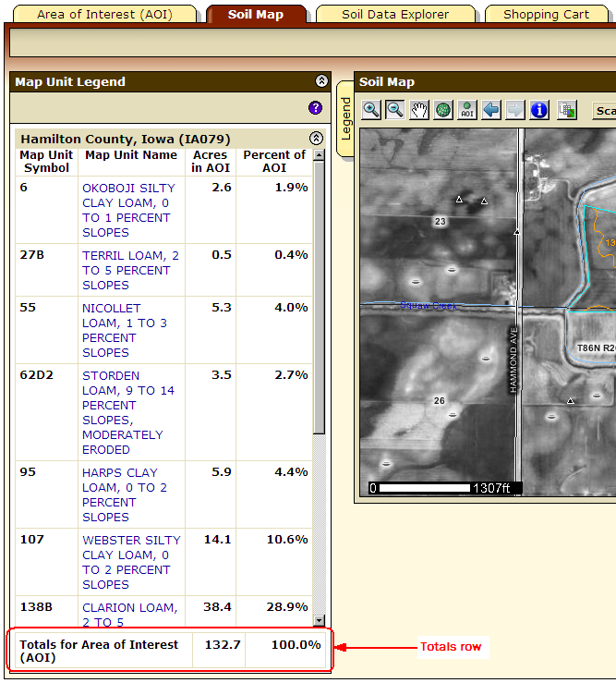Image resolution: width=616 pixels, height=683 pixels.
Task: Click the 14.1 acres value
Action: 218,539
